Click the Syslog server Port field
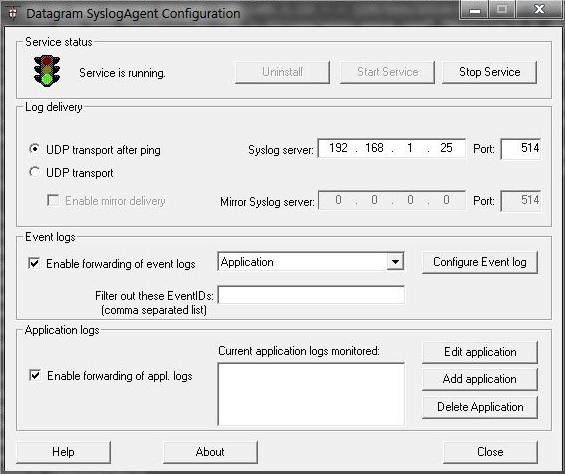This screenshot has height=474, width=565. point(521,148)
